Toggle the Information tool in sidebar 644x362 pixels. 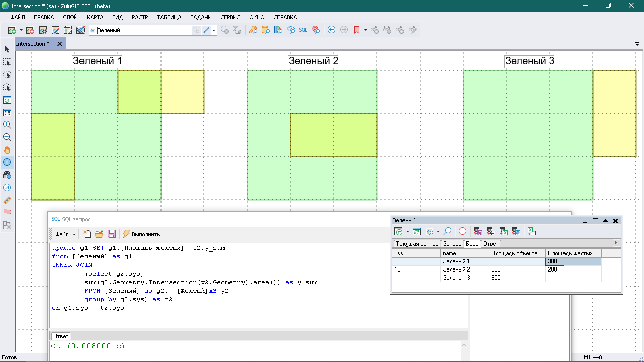[7, 162]
